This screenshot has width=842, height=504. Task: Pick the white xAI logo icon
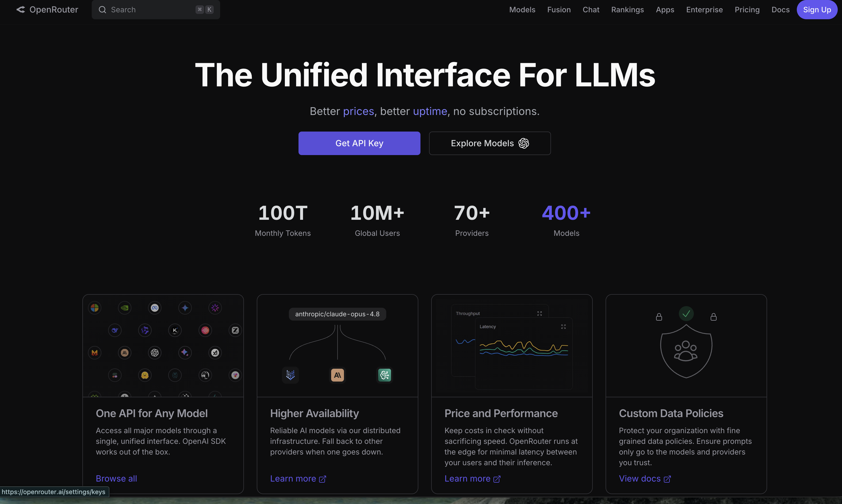(215, 352)
